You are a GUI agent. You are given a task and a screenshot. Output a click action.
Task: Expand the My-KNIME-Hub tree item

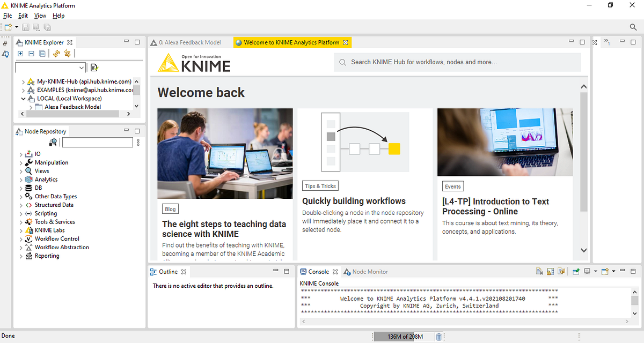(23, 81)
